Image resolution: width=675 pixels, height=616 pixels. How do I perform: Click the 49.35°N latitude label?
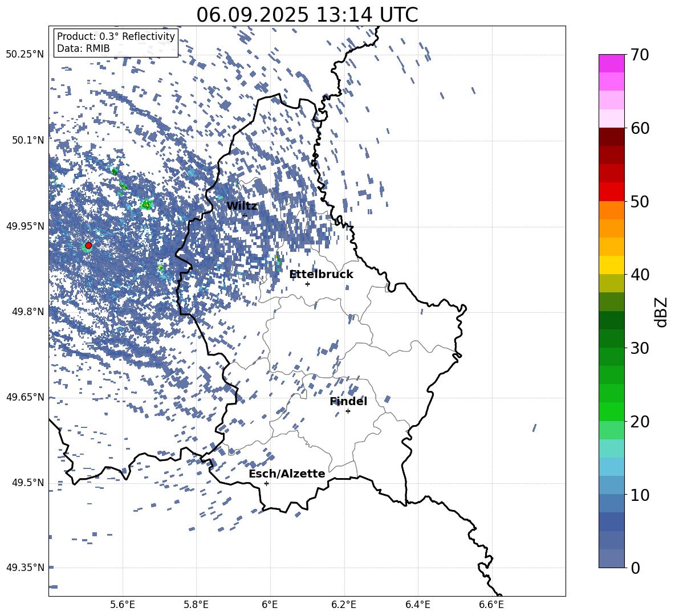(26, 568)
